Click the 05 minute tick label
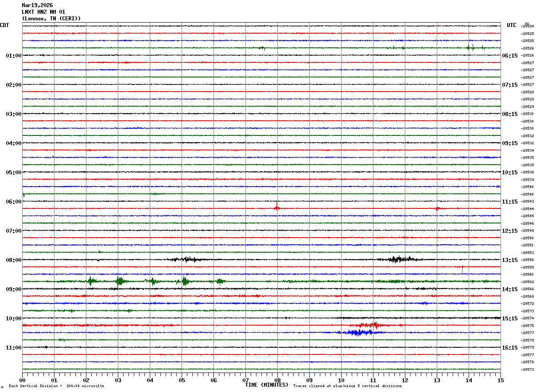 [182, 380]
